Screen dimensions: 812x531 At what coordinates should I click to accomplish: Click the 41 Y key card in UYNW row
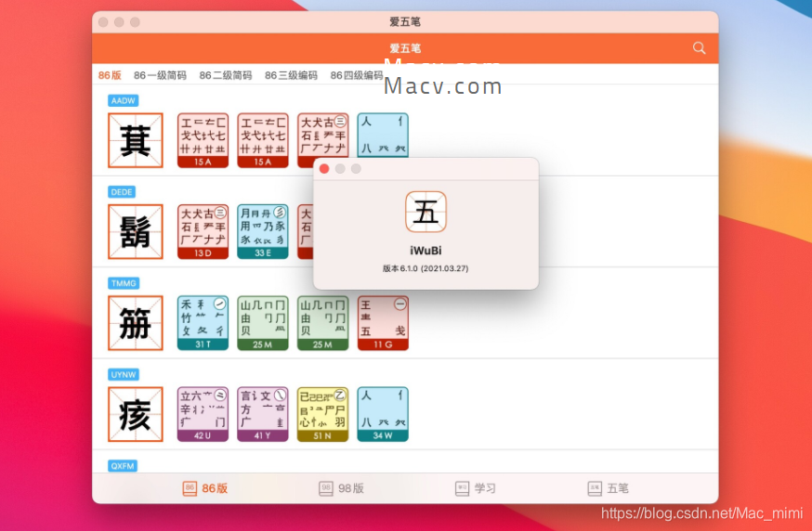click(x=263, y=414)
